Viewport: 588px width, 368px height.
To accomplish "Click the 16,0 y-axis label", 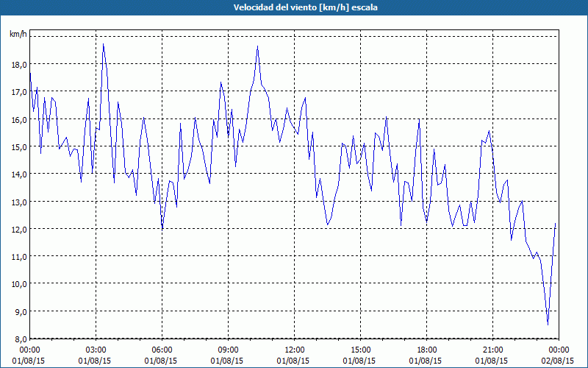I will [19, 120].
